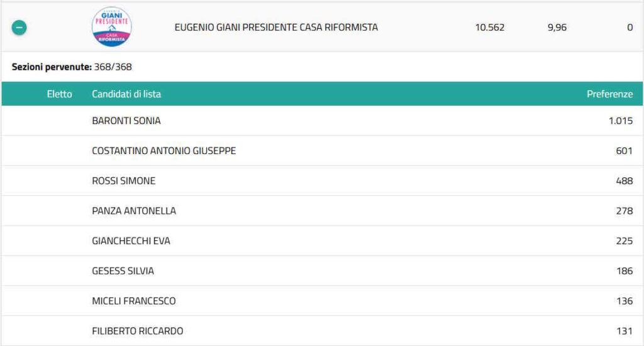Screen dimensions: 644x346
Task: Click the Preferenze column header
Action: pyautogui.click(x=609, y=94)
